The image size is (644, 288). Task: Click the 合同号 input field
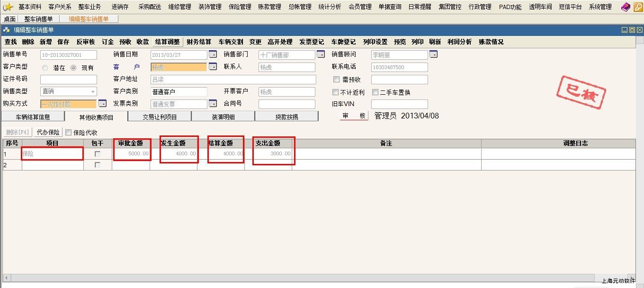286,104
